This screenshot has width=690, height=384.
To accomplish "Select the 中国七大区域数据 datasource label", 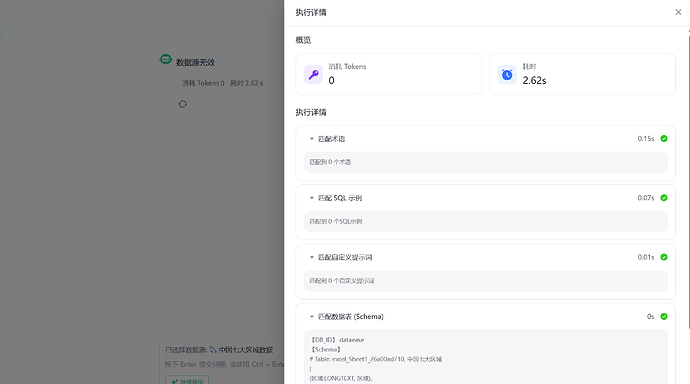I will (x=246, y=350).
